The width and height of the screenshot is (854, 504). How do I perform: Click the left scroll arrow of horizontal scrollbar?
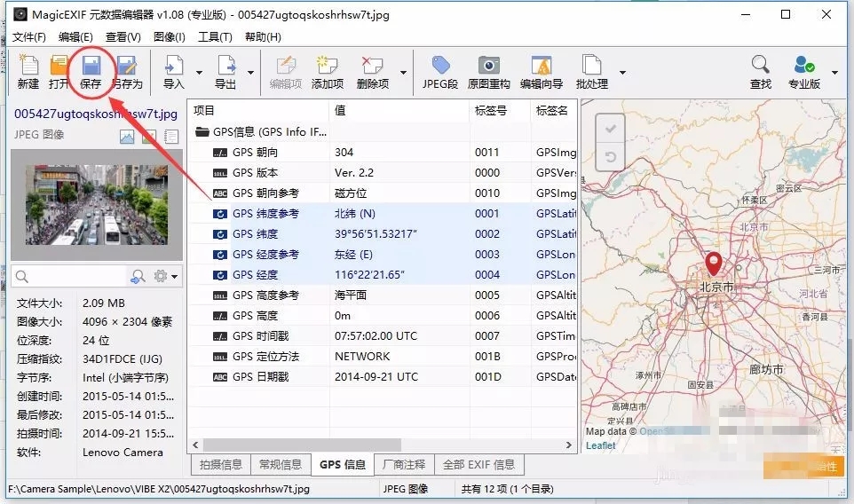(195, 445)
